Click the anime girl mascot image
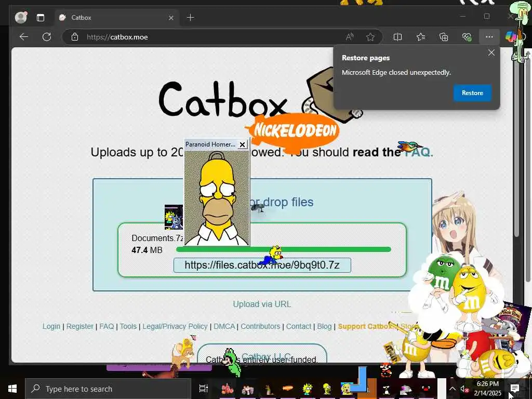This screenshot has width=532, height=399. [455, 224]
